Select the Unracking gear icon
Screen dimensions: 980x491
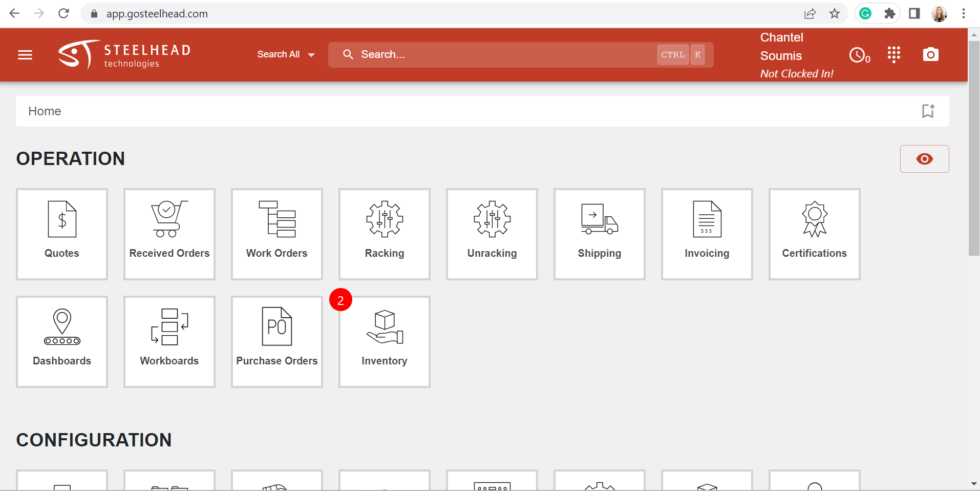(492, 219)
